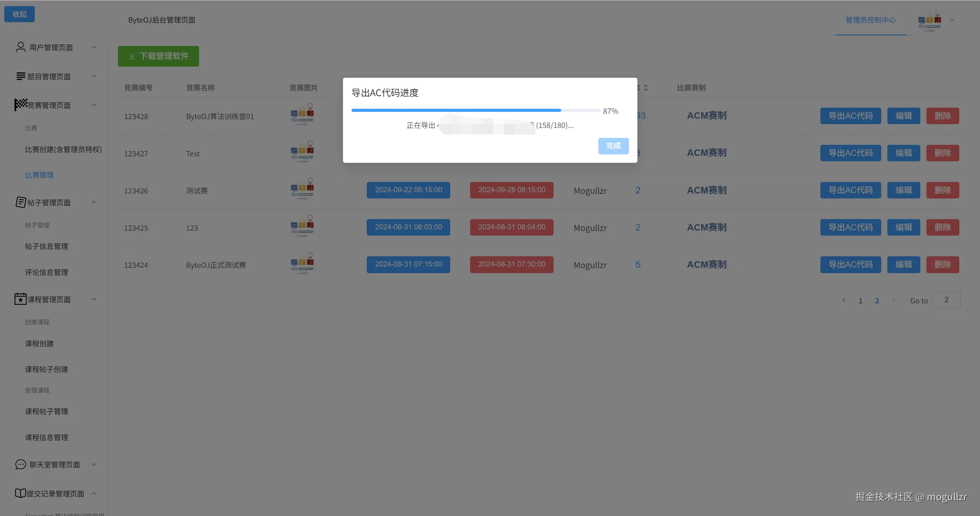Click the user management person icon
This screenshot has width=980, height=516.
click(x=21, y=47)
